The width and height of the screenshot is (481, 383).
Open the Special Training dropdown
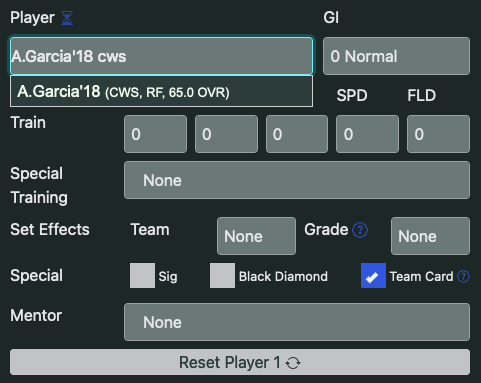(297, 180)
